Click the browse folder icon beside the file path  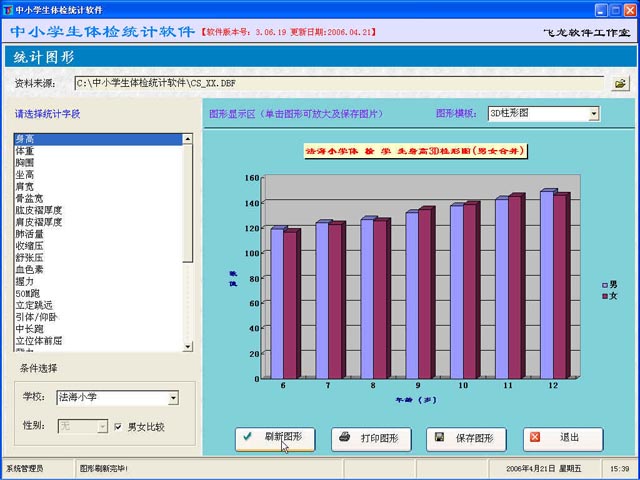click(x=620, y=84)
